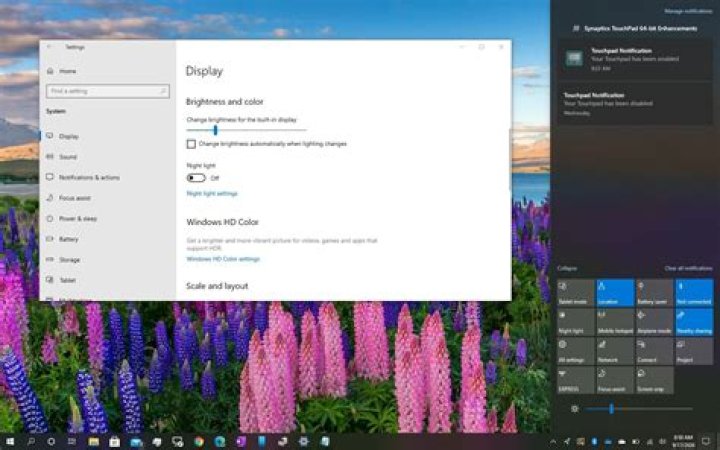720x450 pixels.
Task: Launch Screen snip from quick actions
Action: coord(654,380)
